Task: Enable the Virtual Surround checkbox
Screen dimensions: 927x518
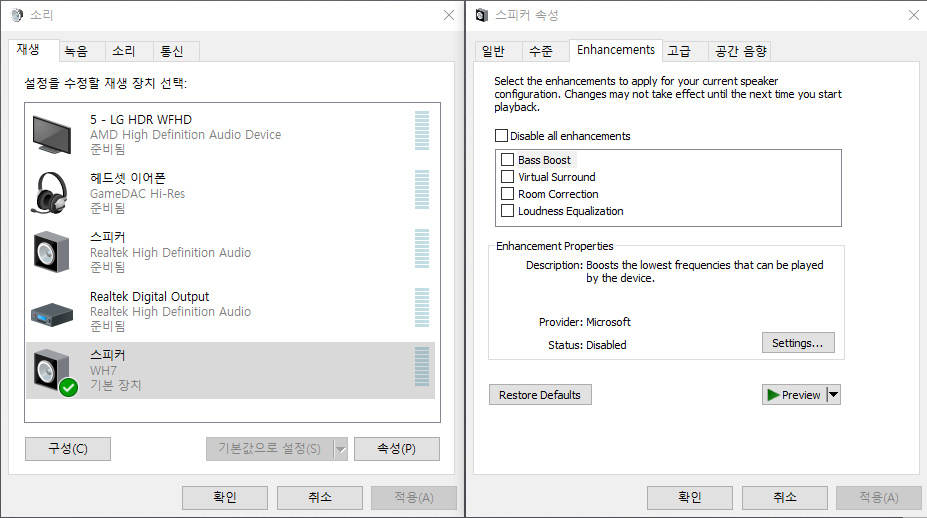Action: click(507, 176)
